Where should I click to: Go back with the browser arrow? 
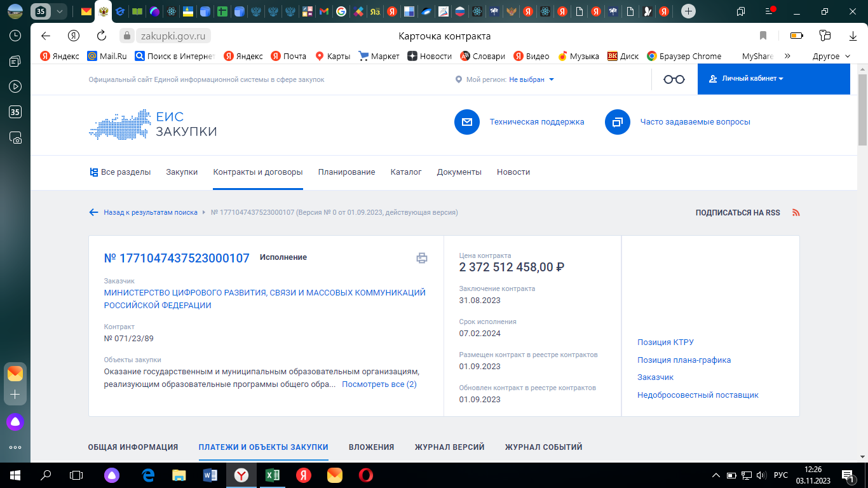click(45, 36)
